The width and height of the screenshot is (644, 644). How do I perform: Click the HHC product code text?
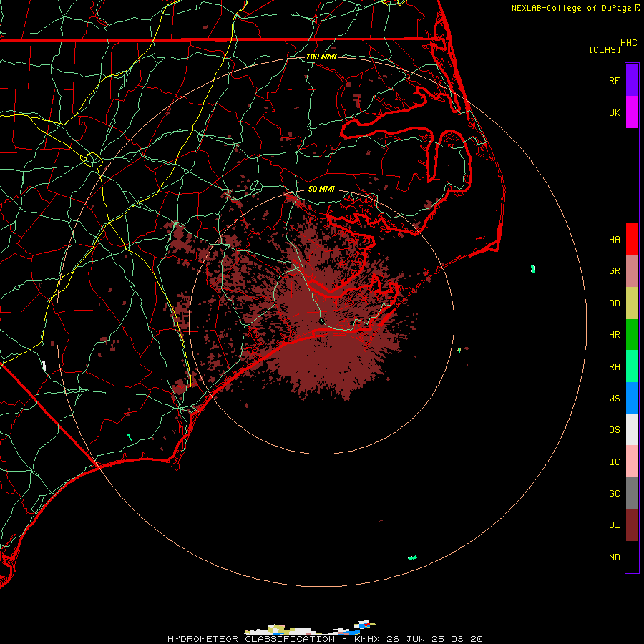click(x=629, y=43)
